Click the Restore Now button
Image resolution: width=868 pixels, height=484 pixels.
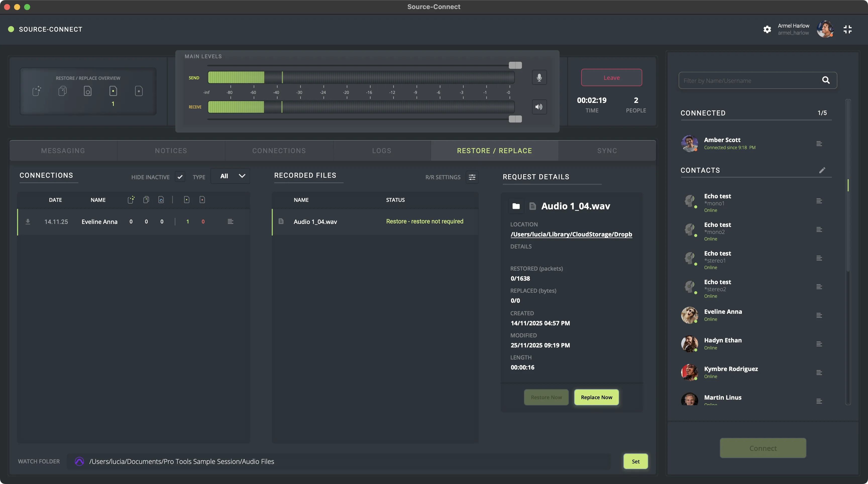pyautogui.click(x=546, y=397)
